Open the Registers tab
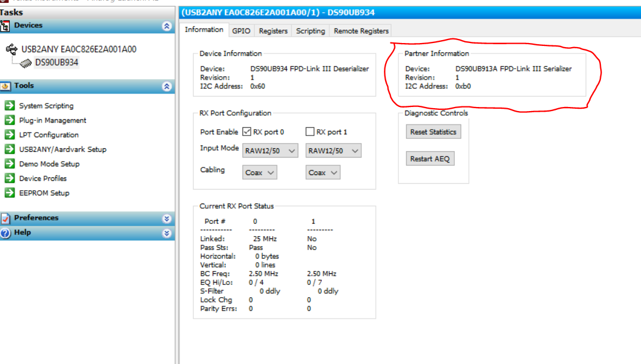 pos(273,31)
